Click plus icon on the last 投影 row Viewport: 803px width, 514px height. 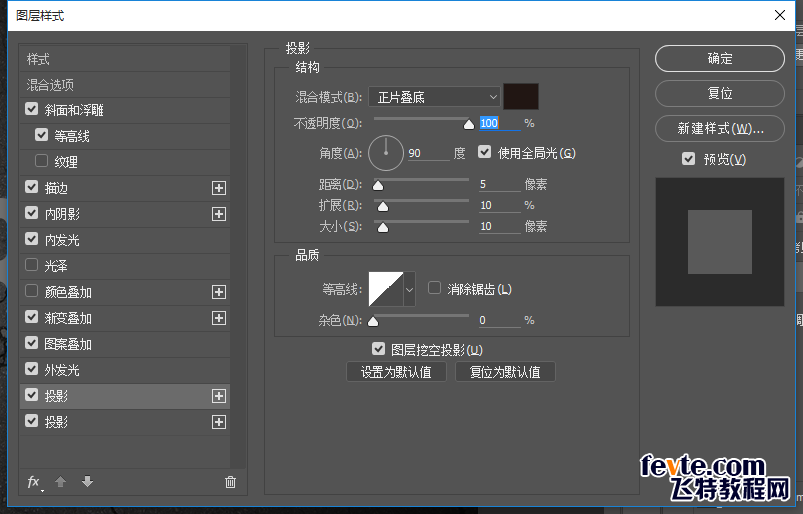point(219,422)
